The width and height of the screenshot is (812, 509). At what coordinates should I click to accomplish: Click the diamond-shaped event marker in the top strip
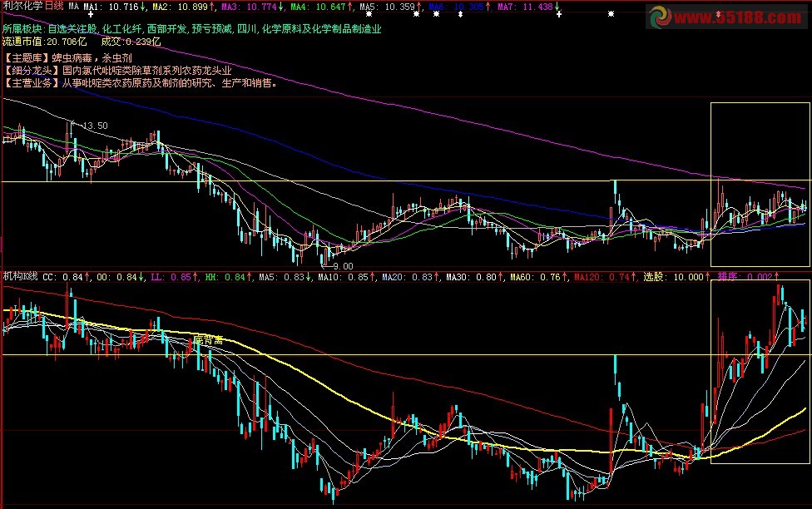tap(460, 14)
